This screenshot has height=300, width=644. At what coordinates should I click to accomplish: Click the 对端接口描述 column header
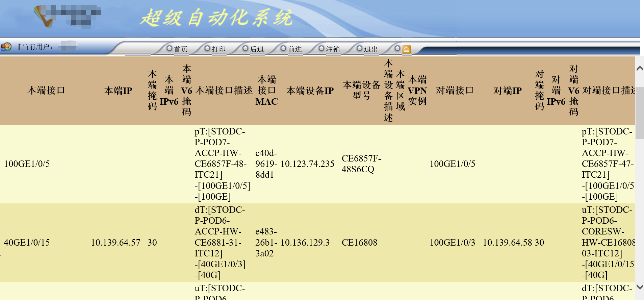(x=609, y=91)
